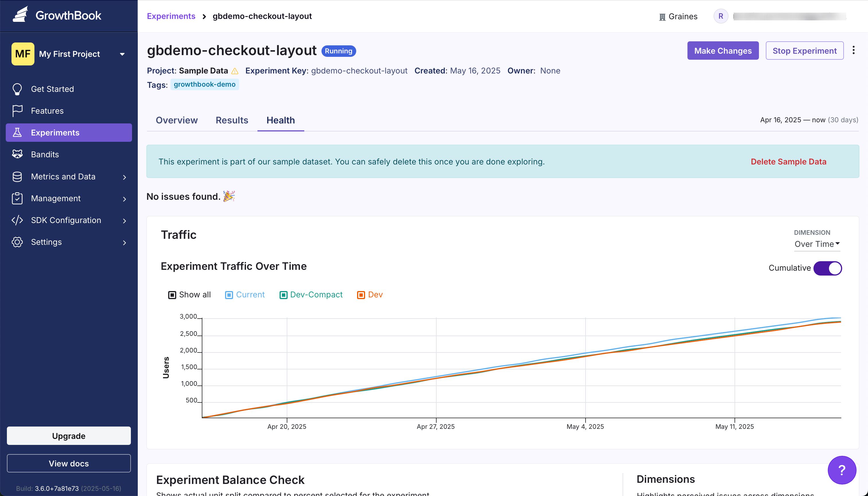Screen dimensions: 868x496
Task: Click the GrowthBook logo icon
Action: pyautogui.click(x=20, y=15)
